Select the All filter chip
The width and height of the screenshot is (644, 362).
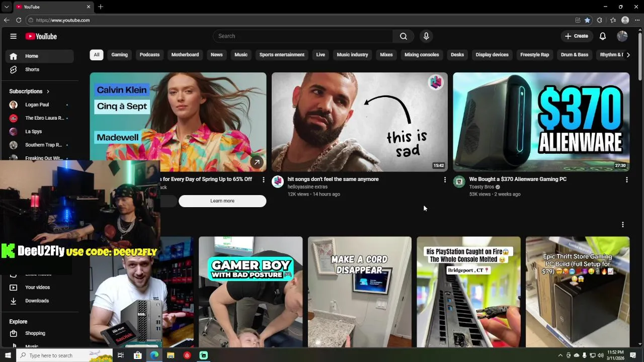(97, 55)
